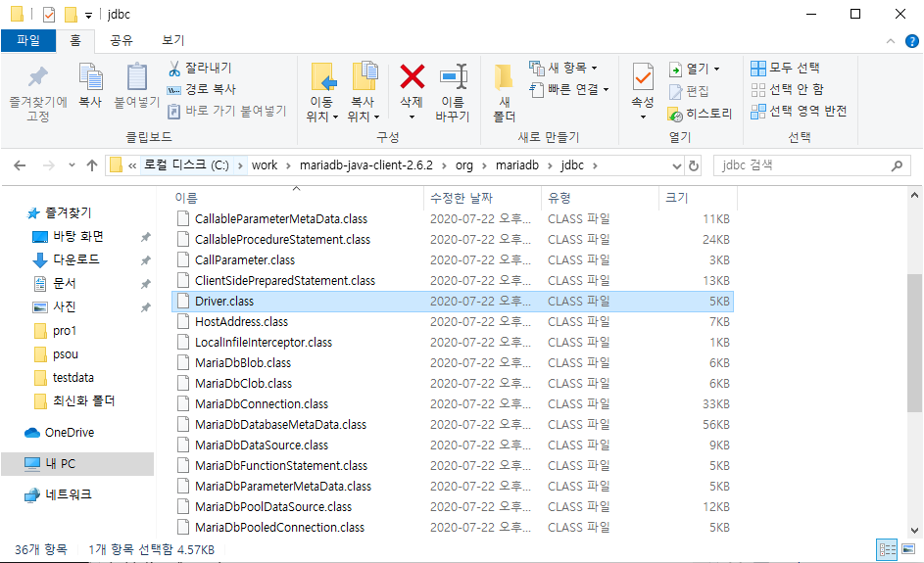
Task: Select OneDrive in the navigation pane
Action: click(59, 432)
